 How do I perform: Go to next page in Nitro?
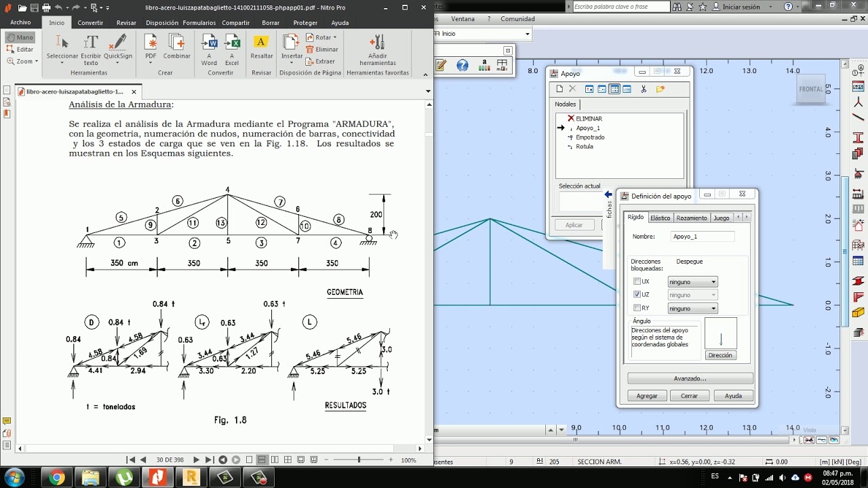coord(197,460)
